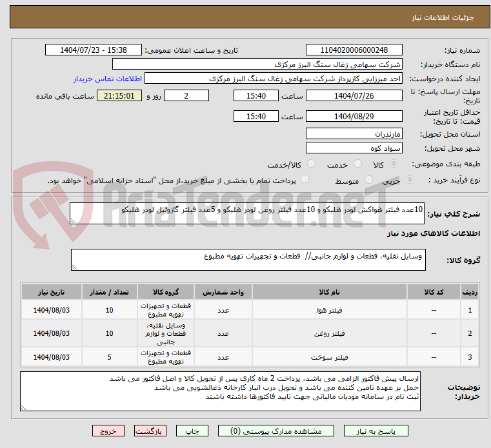Click date 1404/08/03 in فیلتر روغن row
This screenshot has height=448, width=491.
click(x=52, y=334)
